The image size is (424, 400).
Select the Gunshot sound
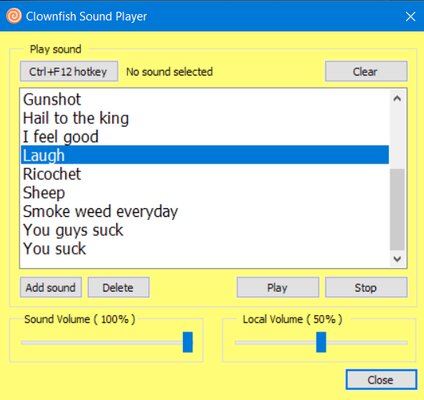[x=205, y=99]
